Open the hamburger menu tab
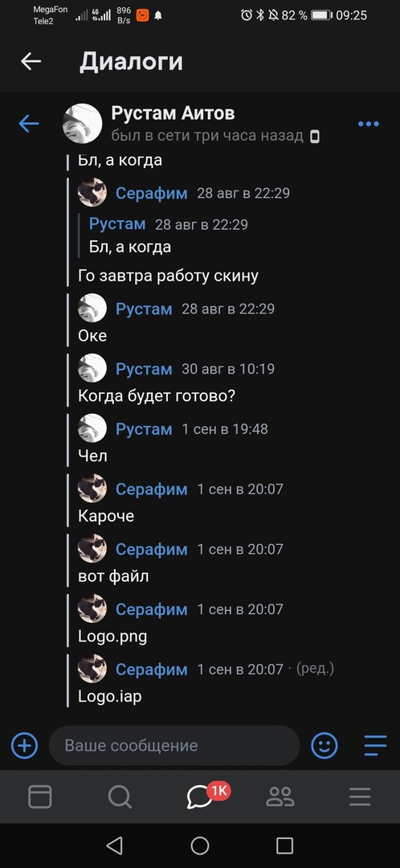This screenshot has width=400, height=868. (360, 797)
